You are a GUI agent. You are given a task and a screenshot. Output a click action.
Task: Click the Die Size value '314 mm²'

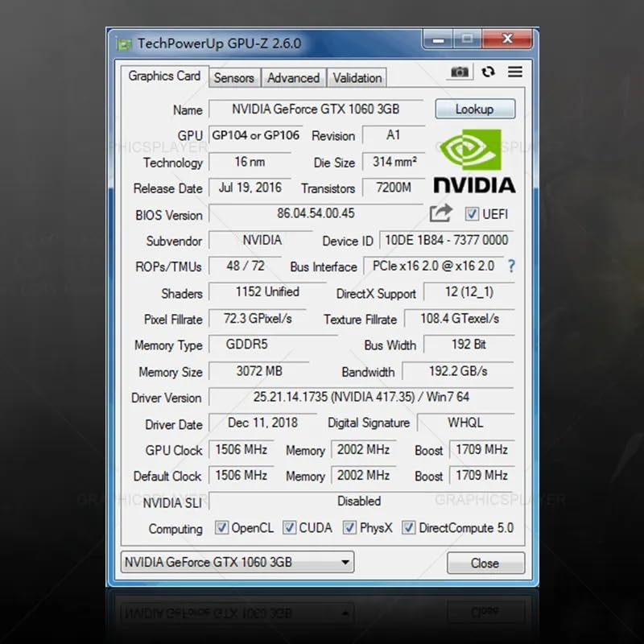pyautogui.click(x=394, y=162)
